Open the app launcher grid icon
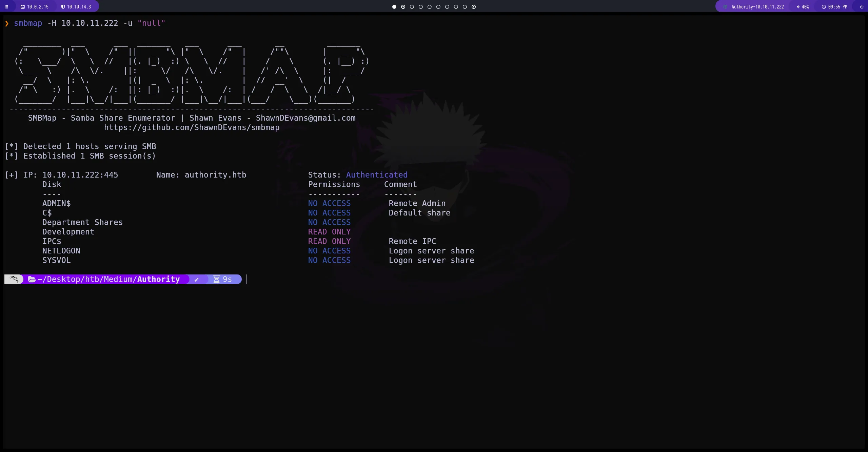This screenshot has width=868, height=452. tap(6, 7)
